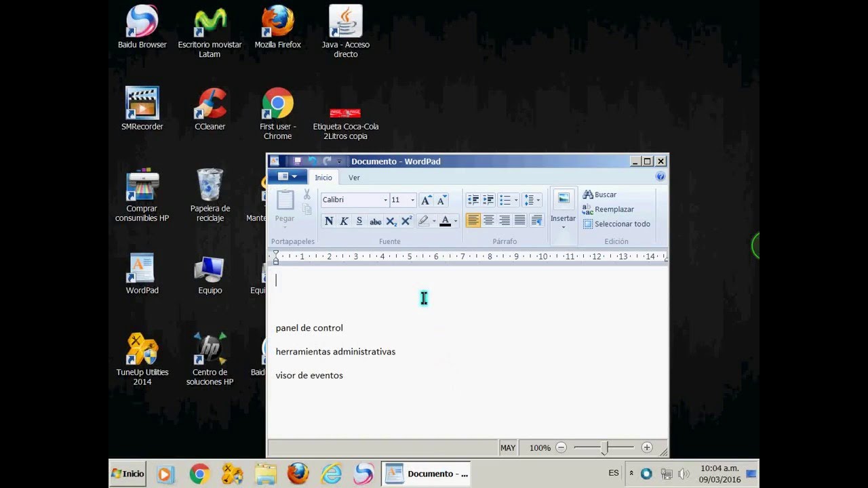Click Seleccionar todo

(616, 224)
